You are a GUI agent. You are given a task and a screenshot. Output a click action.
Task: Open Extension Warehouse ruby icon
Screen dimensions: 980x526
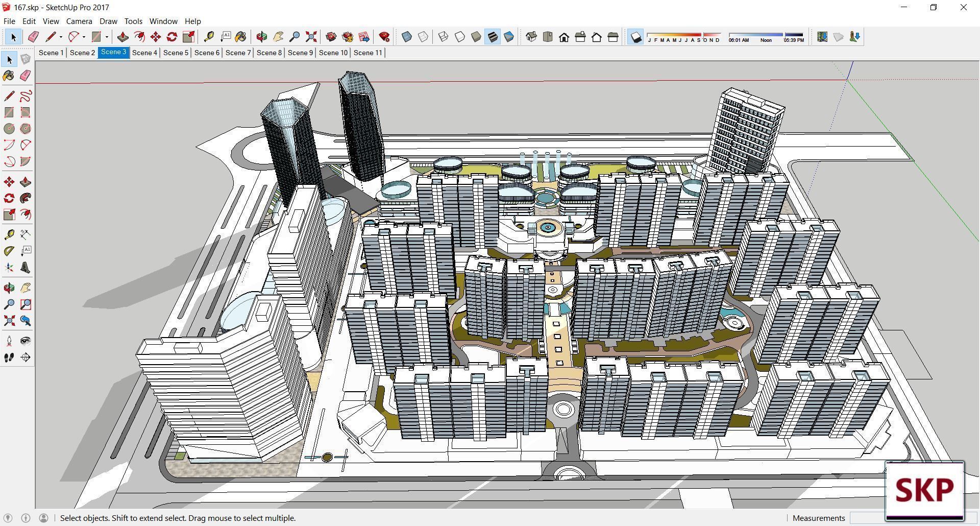[x=384, y=37]
